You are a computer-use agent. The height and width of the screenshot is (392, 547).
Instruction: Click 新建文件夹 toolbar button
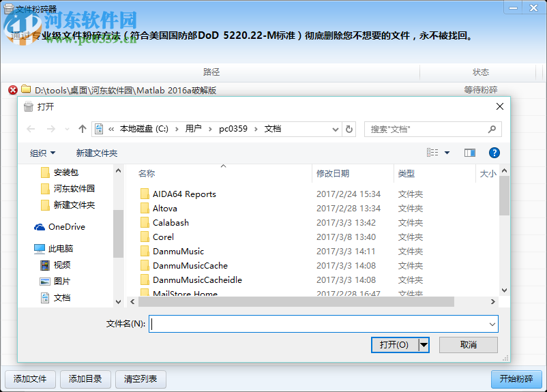pyautogui.click(x=97, y=153)
